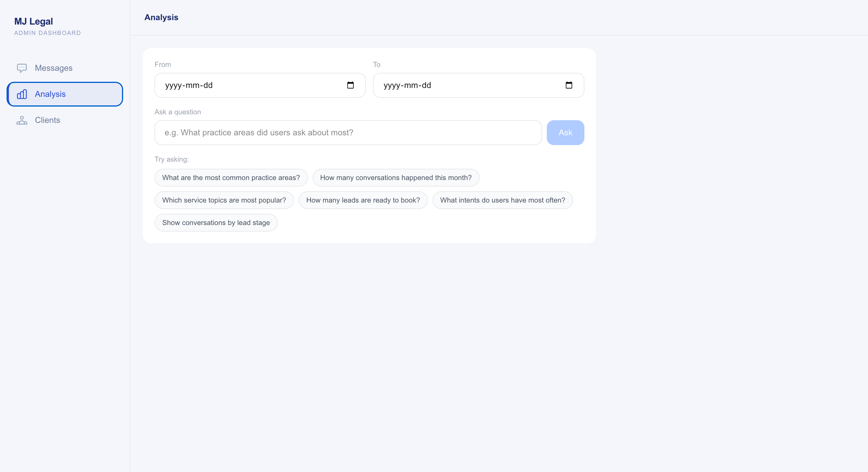Screen dimensions: 868x472
Task: Click the 'ADMIN DASHBOARD' subtitle text
Action: coord(47,33)
